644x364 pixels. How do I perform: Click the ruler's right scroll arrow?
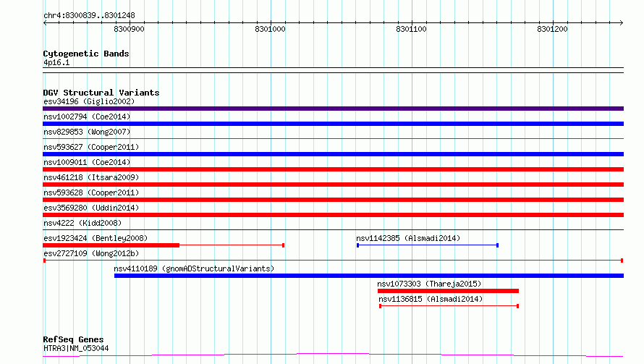click(x=621, y=23)
